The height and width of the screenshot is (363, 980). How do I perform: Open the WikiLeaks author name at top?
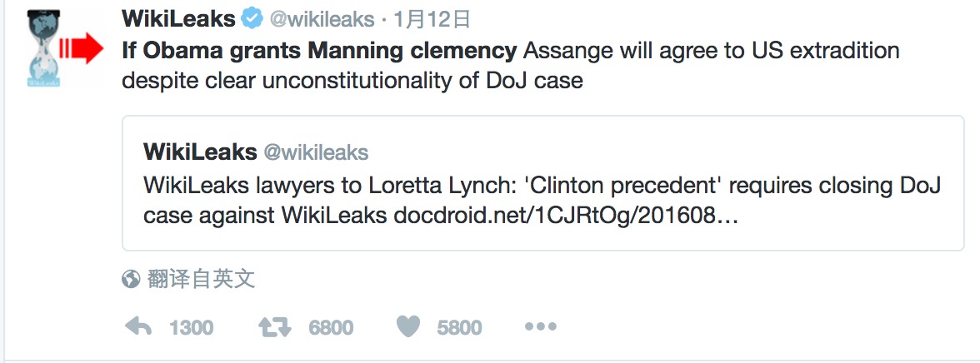(178, 19)
